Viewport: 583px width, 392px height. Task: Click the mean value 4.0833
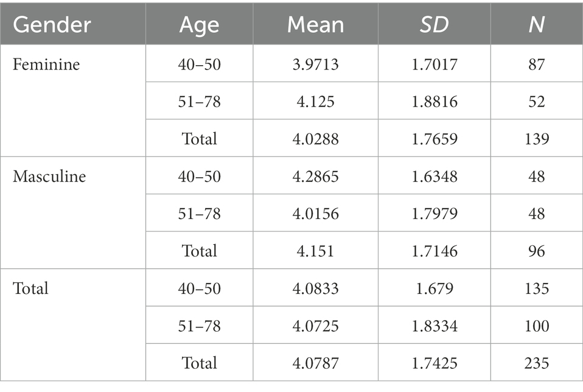tap(315, 289)
